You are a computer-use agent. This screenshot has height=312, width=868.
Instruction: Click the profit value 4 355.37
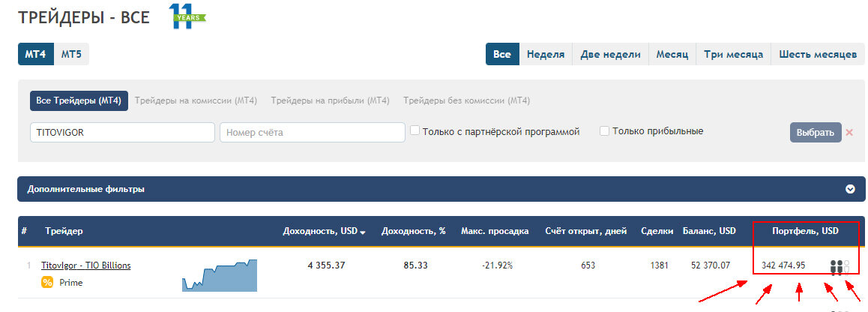coord(326,265)
